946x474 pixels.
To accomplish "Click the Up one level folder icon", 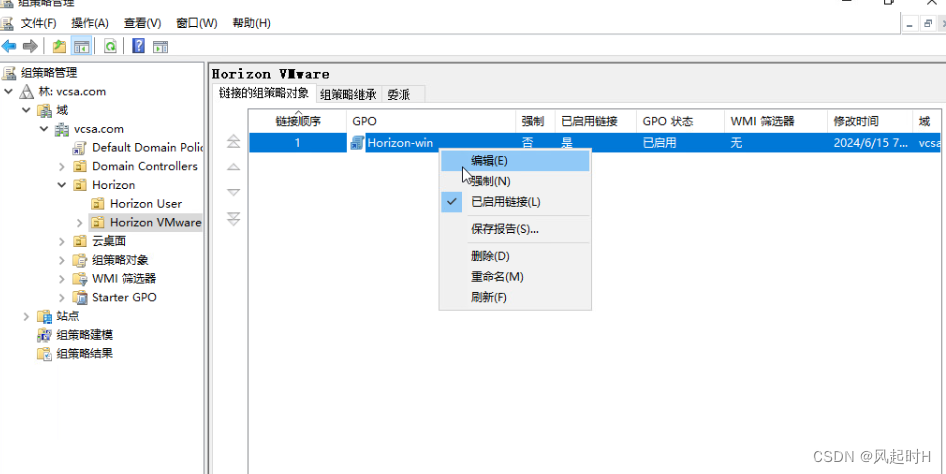I will 59,46.
